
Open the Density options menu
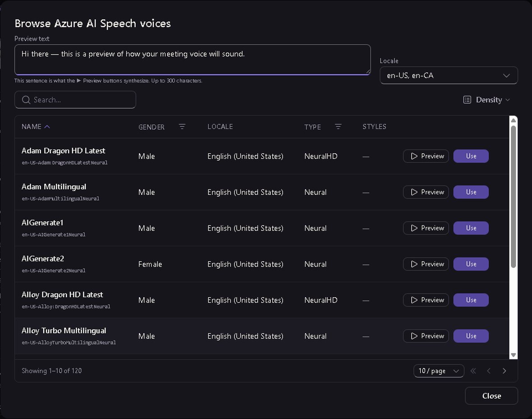point(486,100)
